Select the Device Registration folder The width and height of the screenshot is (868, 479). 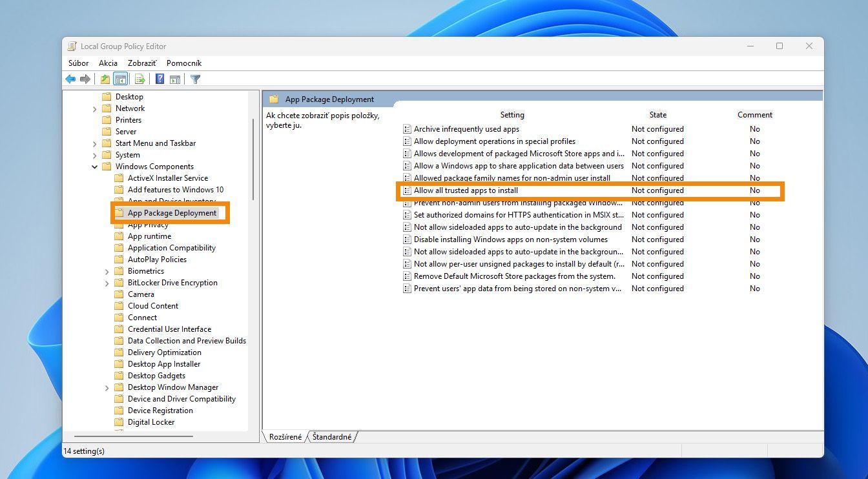click(160, 411)
